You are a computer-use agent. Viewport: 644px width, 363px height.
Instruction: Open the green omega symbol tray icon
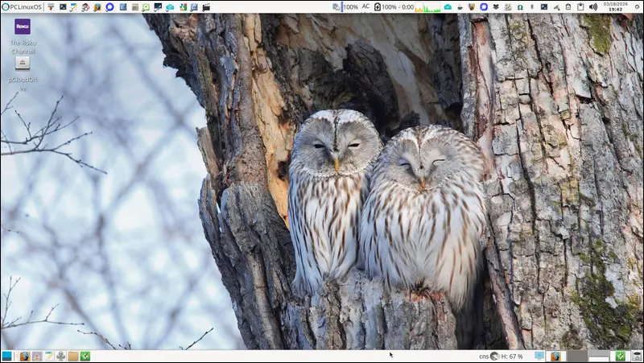coord(520,7)
